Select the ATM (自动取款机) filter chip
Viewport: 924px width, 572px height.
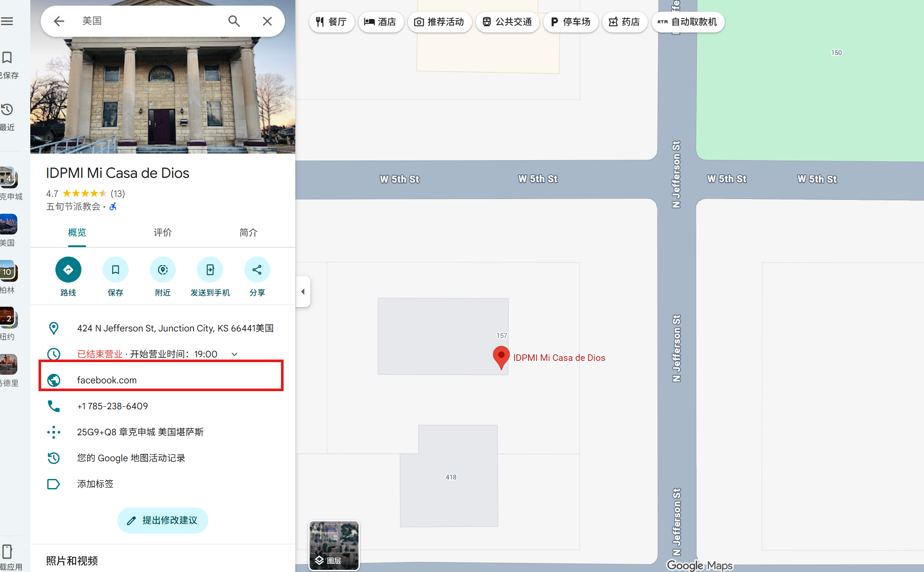(687, 22)
